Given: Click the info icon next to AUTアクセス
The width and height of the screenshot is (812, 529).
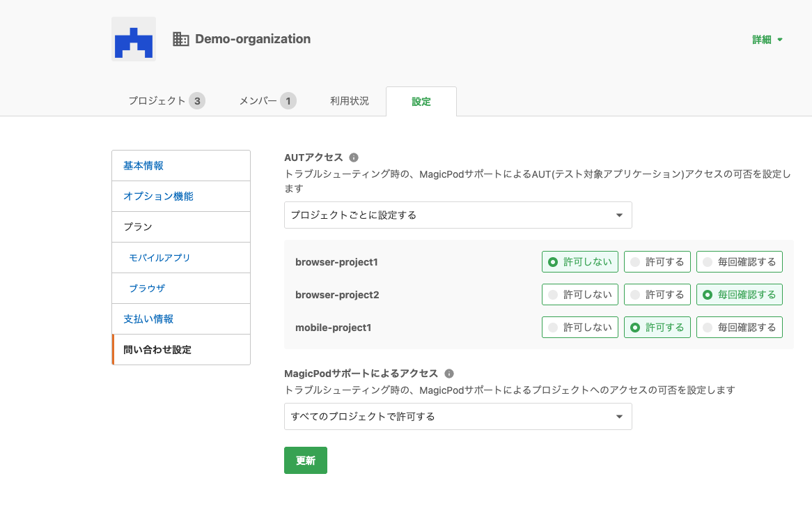Looking at the screenshot, I should pyautogui.click(x=354, y=158).
